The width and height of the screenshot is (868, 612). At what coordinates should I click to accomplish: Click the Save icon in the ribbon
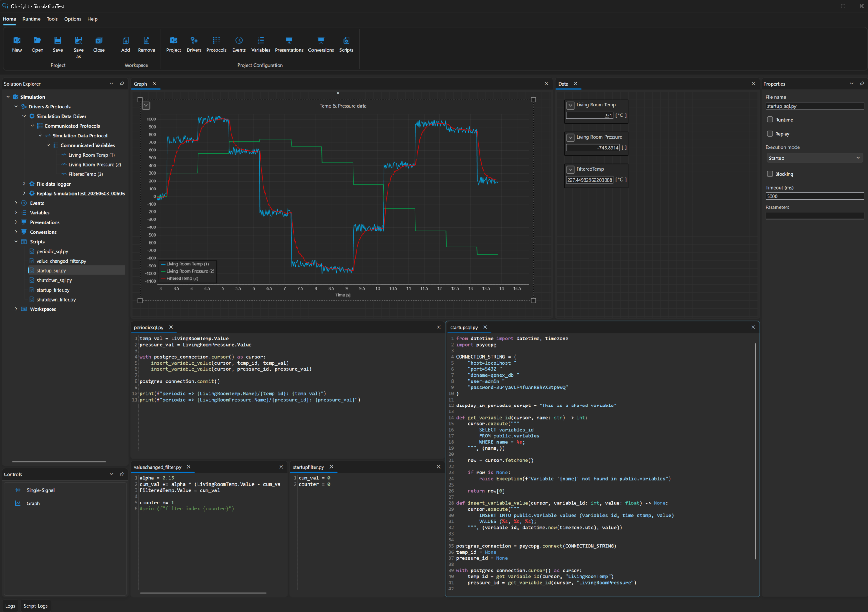coord(58,40)
